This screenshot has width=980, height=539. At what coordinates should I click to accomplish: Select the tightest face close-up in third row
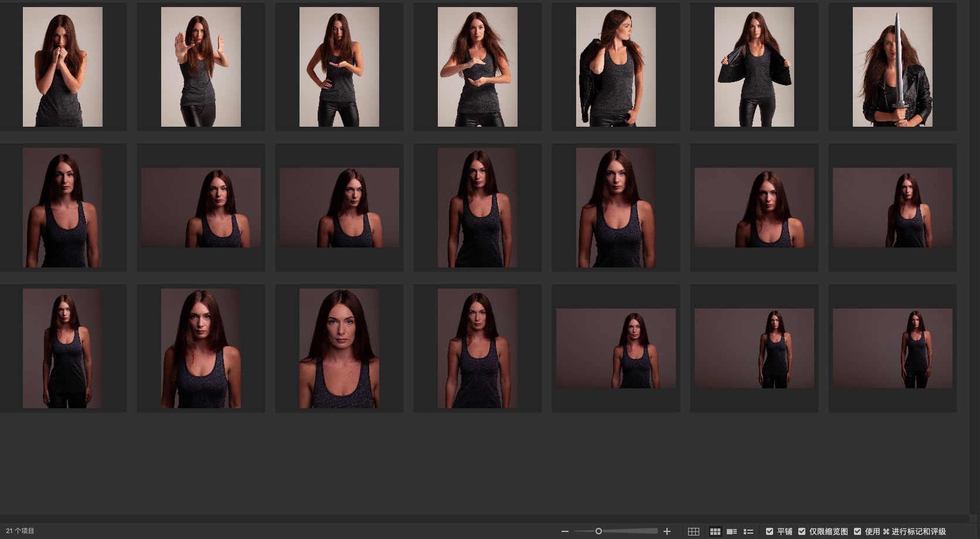pos(339,348)
